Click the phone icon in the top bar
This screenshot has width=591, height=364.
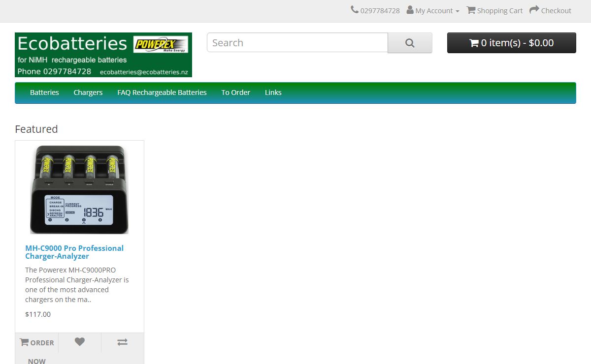coord(355,10)
